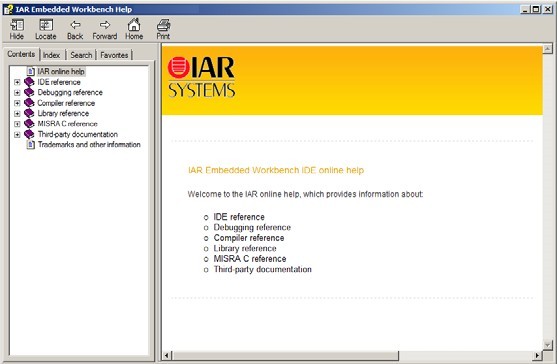This screenshot has height=364, width=557.
Task: Maximize the help window
Action: coord(536,10)
